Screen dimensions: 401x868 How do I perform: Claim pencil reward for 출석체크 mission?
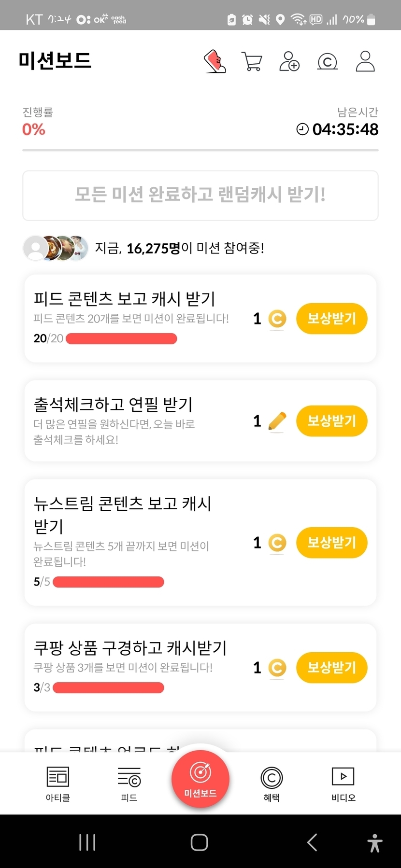point(331,421)
